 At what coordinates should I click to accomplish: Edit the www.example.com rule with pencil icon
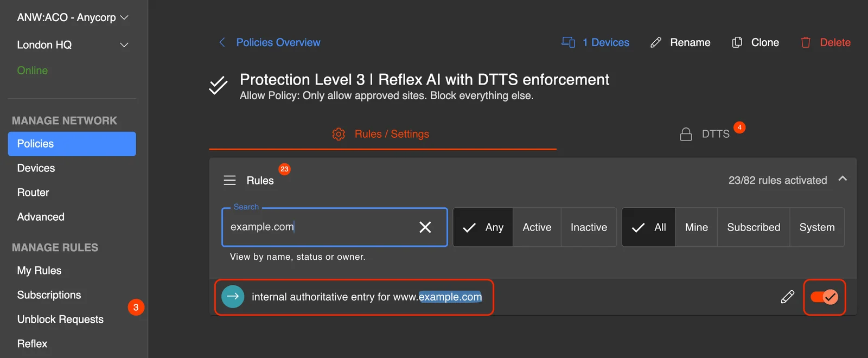788,297
